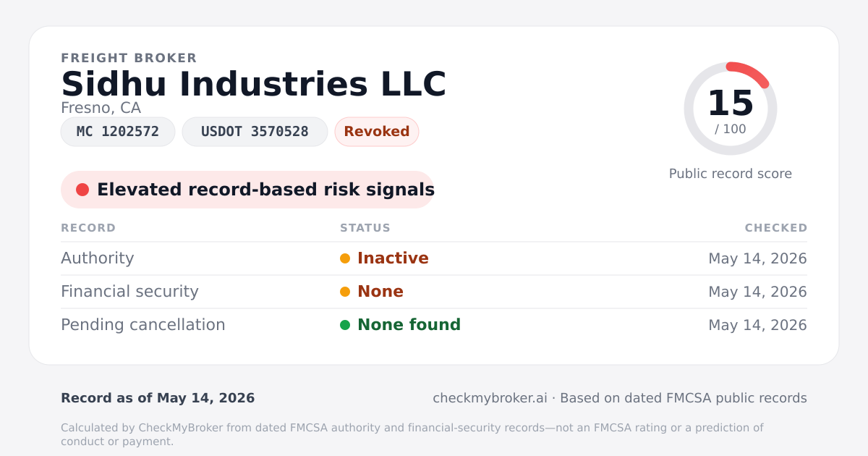Screen dimensions: 868x456
Task: Click the Public record score label
Action: click(x=731, y=174)
